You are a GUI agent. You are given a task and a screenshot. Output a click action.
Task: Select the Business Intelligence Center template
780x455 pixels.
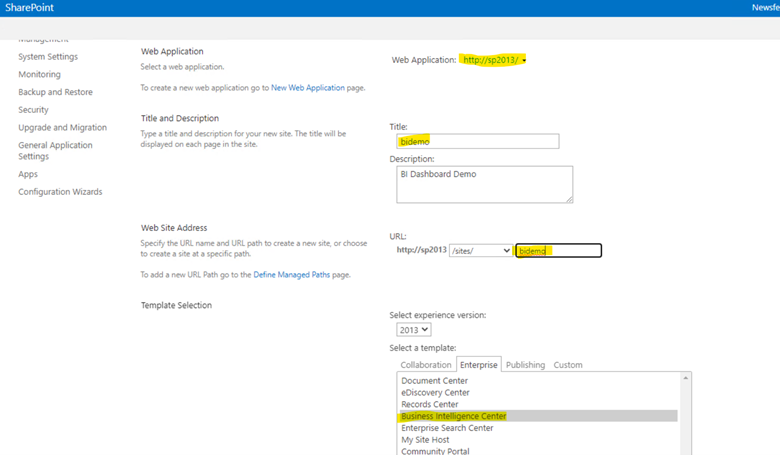point(538,416)
